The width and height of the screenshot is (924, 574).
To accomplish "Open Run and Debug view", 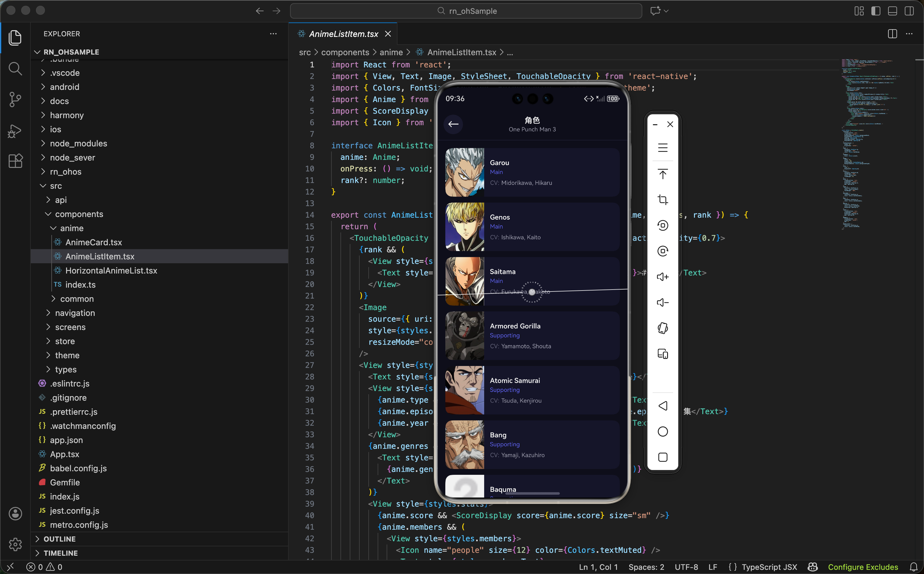I will (x=15, y=131).
